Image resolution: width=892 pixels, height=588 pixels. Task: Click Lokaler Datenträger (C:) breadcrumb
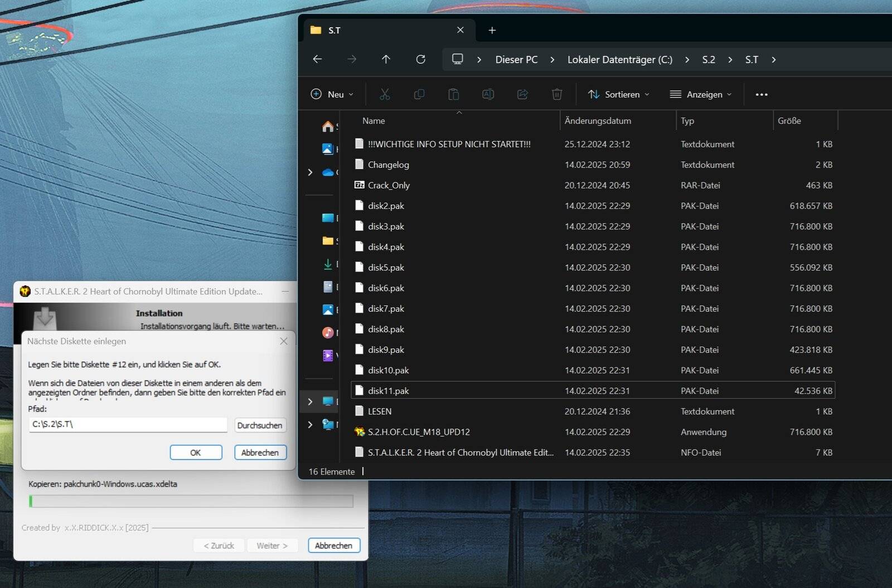click(x=620, y=60)
